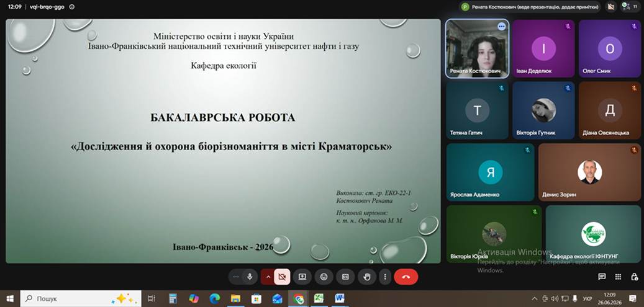Open the meeting chat panel
644x307 pixels.
coord(602,277)
